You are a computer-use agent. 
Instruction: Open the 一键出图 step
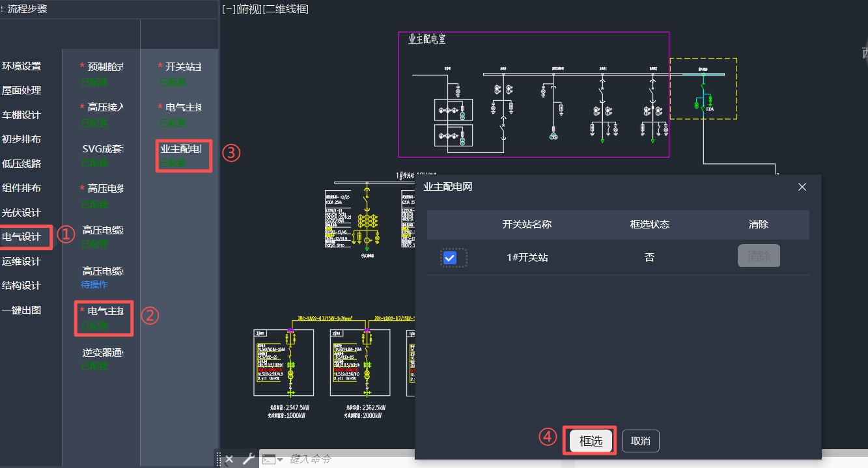pyautogui.click(x=21, y=310)
